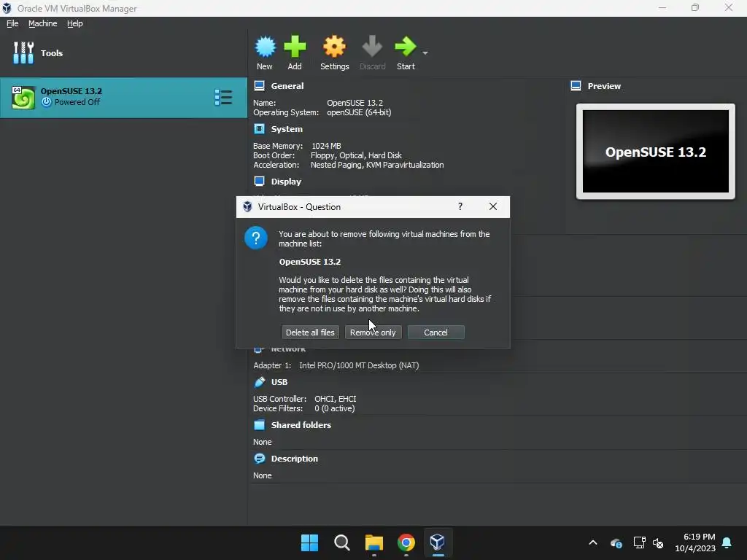
Task: Click the Preview panel monitor icon
Action: click(x=576, y=86)
